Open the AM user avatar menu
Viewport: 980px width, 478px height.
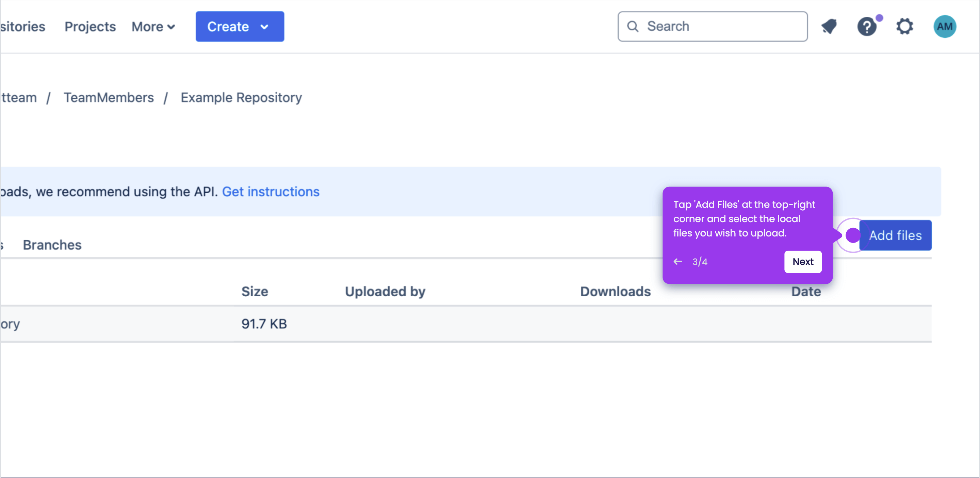tap(945, 27)
